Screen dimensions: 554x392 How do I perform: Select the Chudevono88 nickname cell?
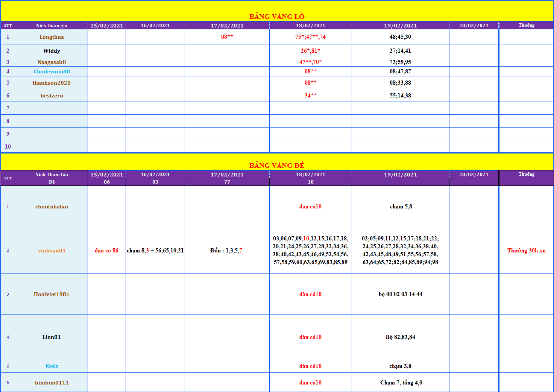(52, 71)
